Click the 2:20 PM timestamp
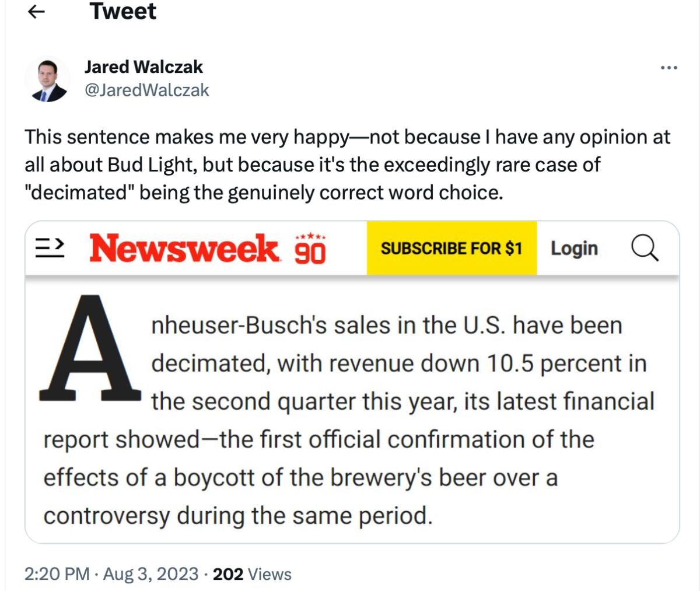 pyautogui.click(x=57, y=574)
